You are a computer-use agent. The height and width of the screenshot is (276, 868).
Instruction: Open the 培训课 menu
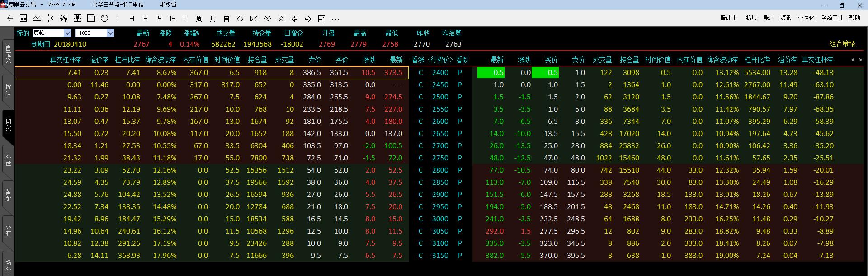[x=728, y=18]
